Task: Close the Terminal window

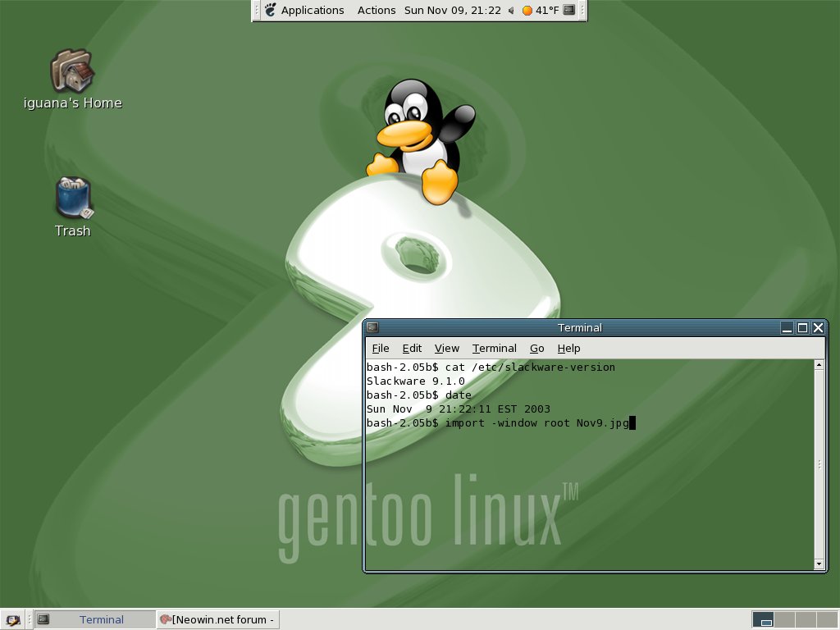Action: (x=818, y=327)
